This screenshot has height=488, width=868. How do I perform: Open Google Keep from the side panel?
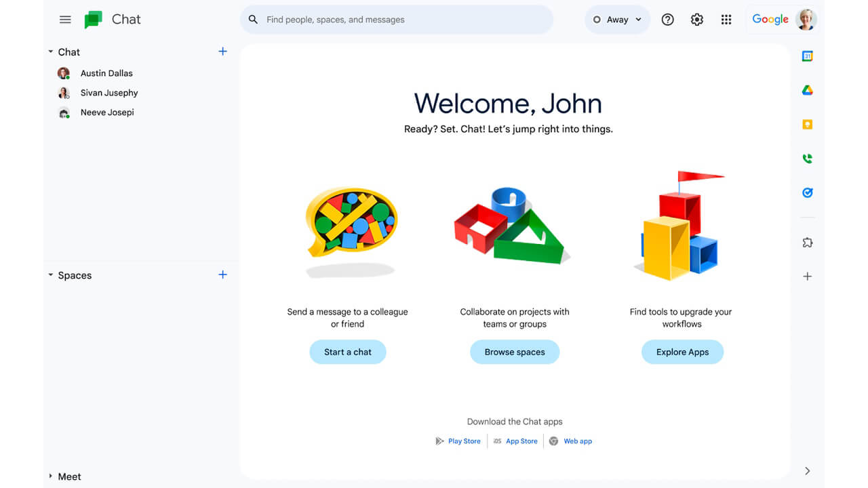pos(807,124)
